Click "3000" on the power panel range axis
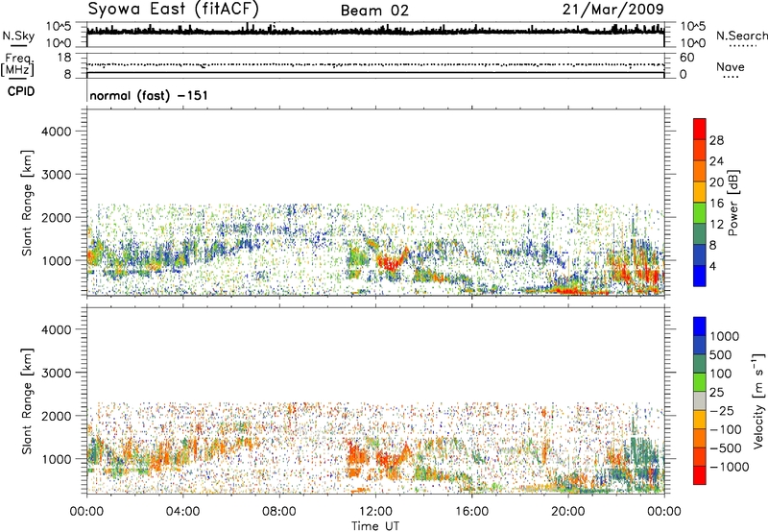Screen dimensions: 768x532 pyautogui.click(x=57, y=175)
